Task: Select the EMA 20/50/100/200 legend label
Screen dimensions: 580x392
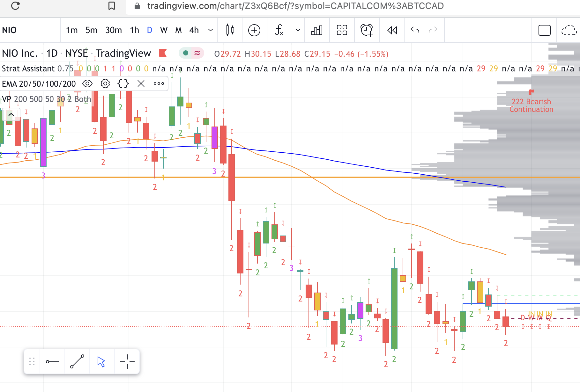Action: (x=39, y=84)
